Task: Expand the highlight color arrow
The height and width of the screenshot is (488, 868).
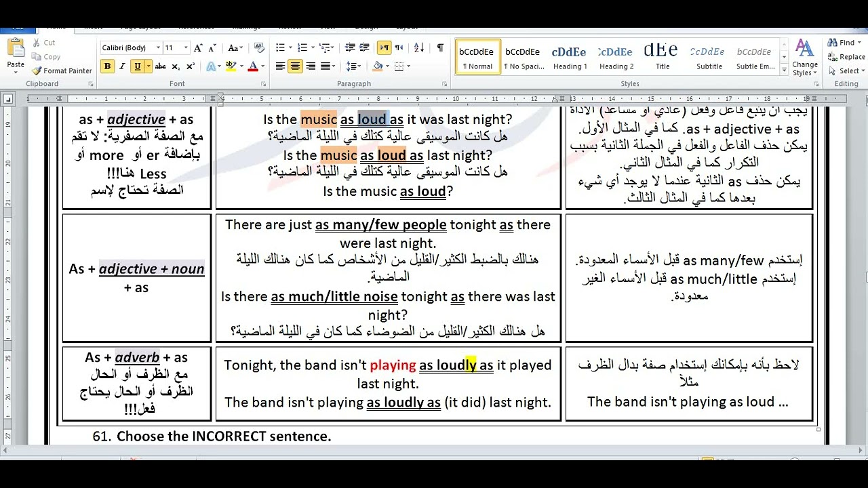Action: pyautogui.click(x=241, y=66)
